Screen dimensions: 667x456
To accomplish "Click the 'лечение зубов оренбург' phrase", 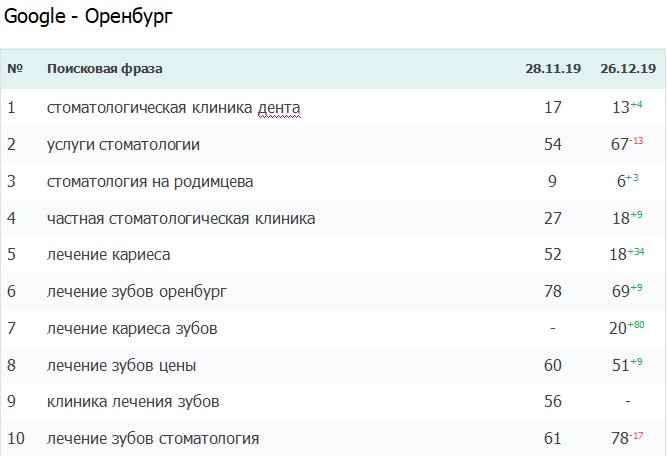I will (137, 291).
